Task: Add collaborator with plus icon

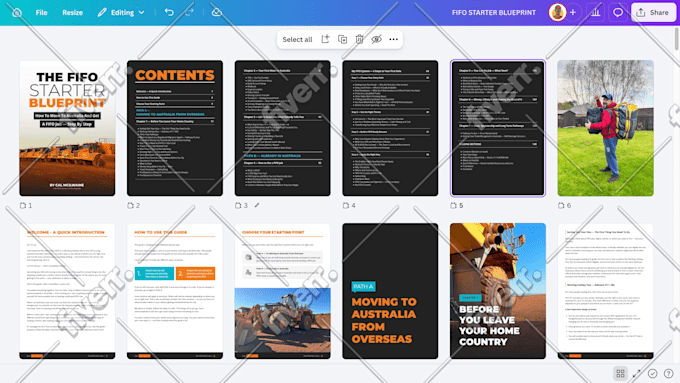Action: tap(573, 13)
